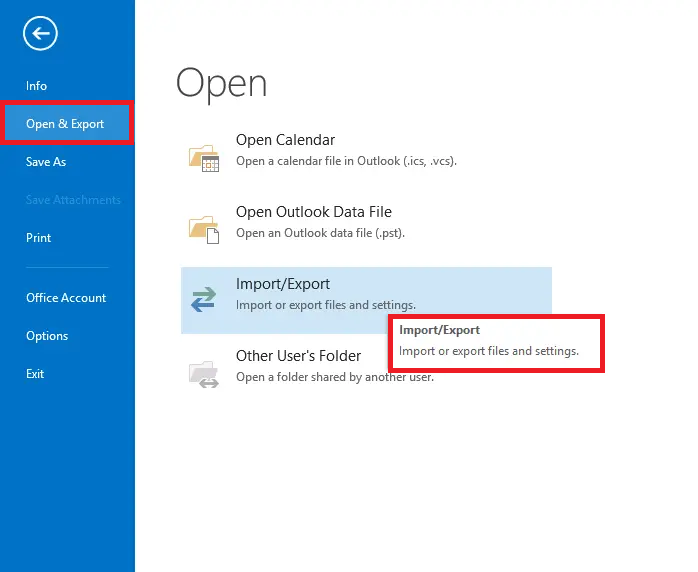Go to Office Account settings
This screenshot has width=698, height=572.
coord(66,298)
